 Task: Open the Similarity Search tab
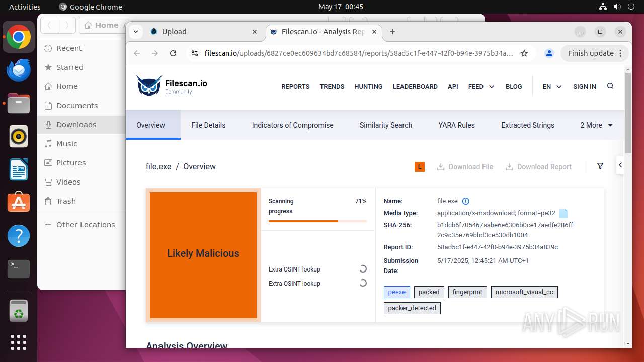coord(386,125)
